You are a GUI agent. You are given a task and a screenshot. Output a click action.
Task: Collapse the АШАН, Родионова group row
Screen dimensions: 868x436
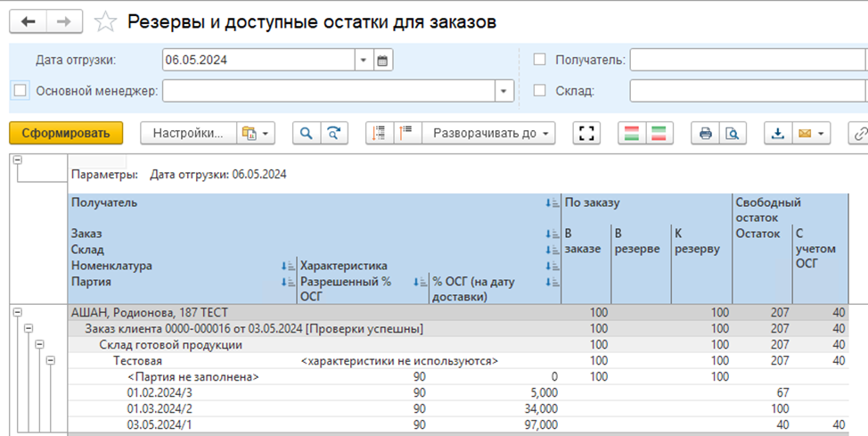[19, 312]
